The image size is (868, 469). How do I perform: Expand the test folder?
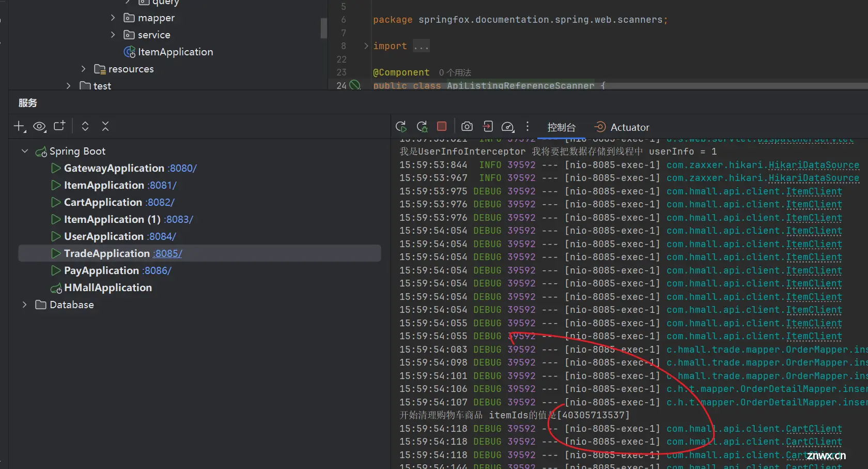click(69, 86)
